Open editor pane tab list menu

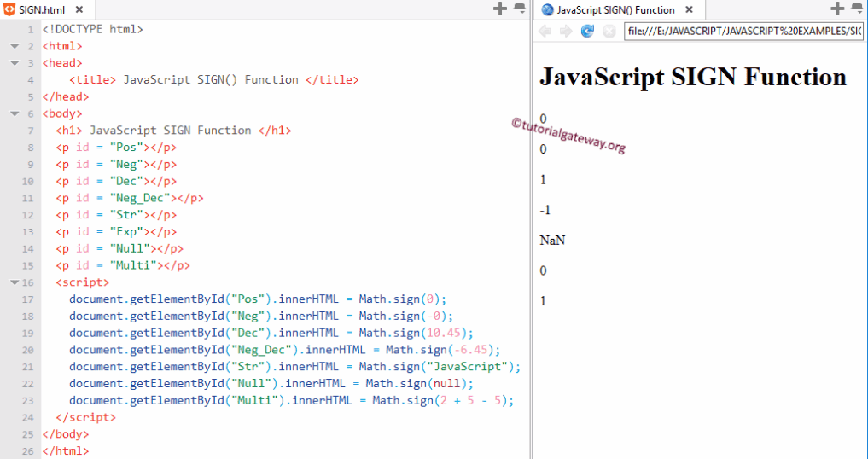click(x=520, y=9)
